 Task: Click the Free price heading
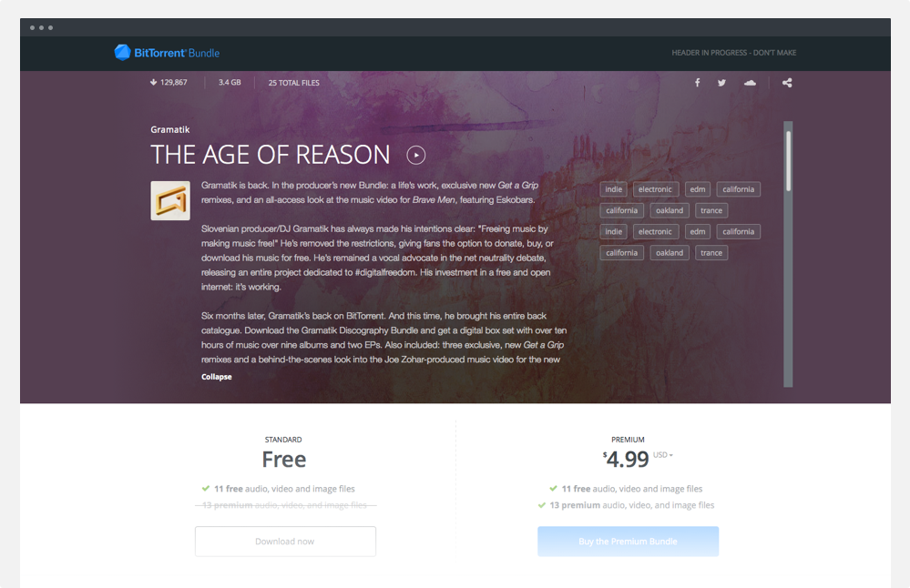click(x=284, y=460)
